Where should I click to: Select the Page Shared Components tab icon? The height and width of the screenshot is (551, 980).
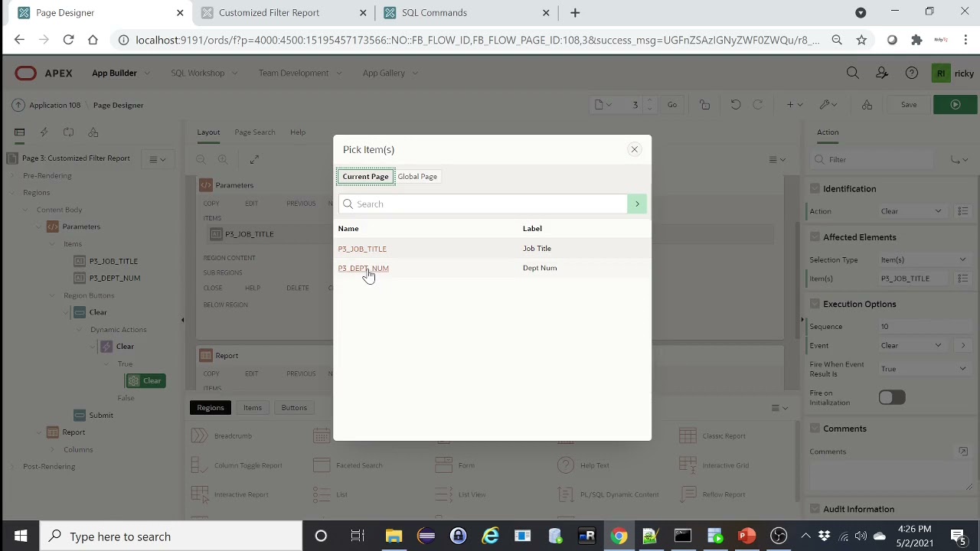coord(93,132)
